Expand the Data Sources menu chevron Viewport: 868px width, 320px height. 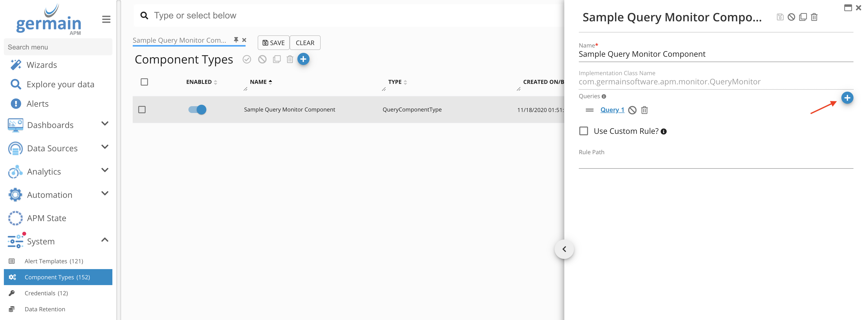[105, 147]
